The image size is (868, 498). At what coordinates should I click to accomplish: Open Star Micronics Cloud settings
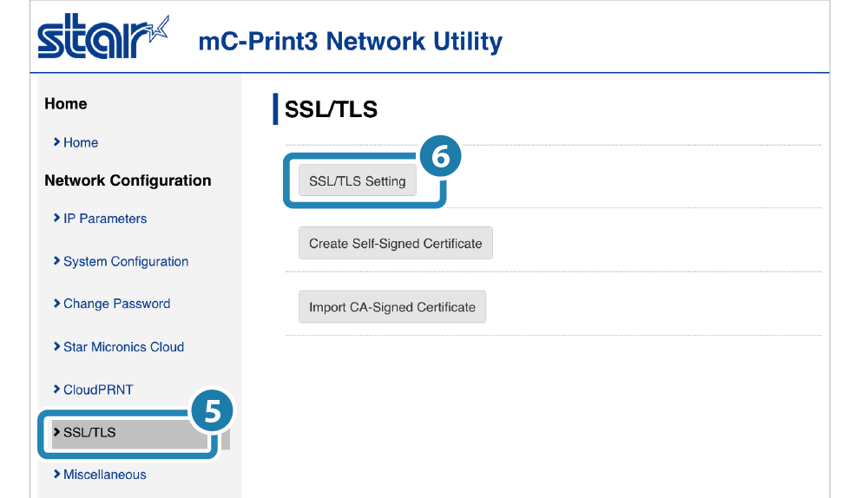pyautogui.click(x=123, y=347)
